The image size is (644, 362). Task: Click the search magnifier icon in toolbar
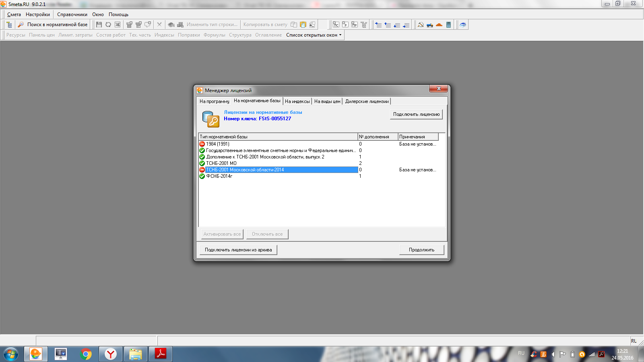pyautogui.click(x=21, y=25)
